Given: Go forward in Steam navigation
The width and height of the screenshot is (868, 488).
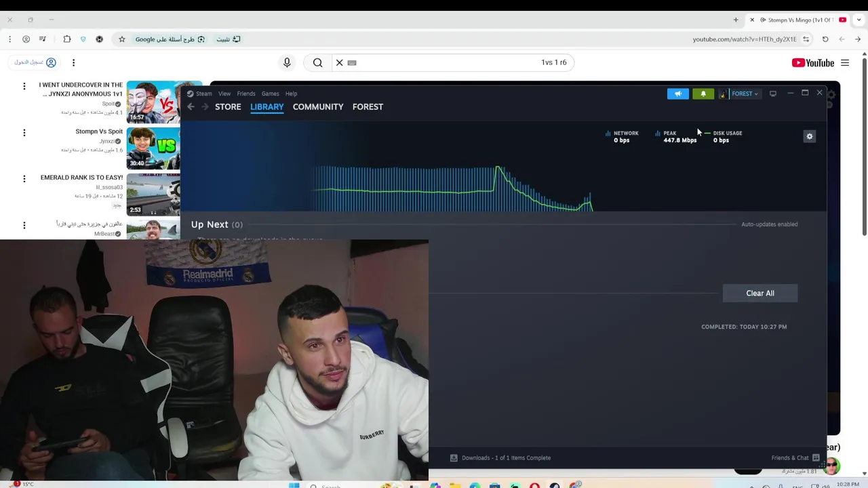Looking at the screenshot, I should [205, 106].
